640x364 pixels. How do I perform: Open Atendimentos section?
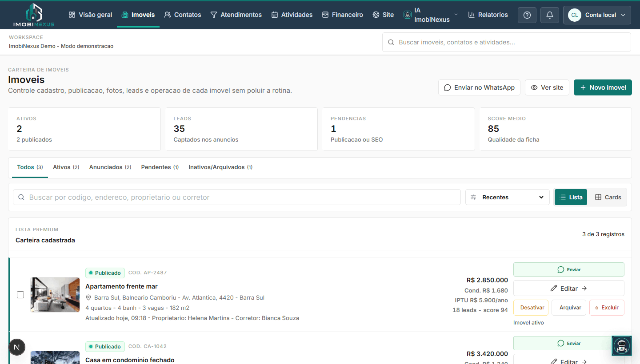pos(236,15)
